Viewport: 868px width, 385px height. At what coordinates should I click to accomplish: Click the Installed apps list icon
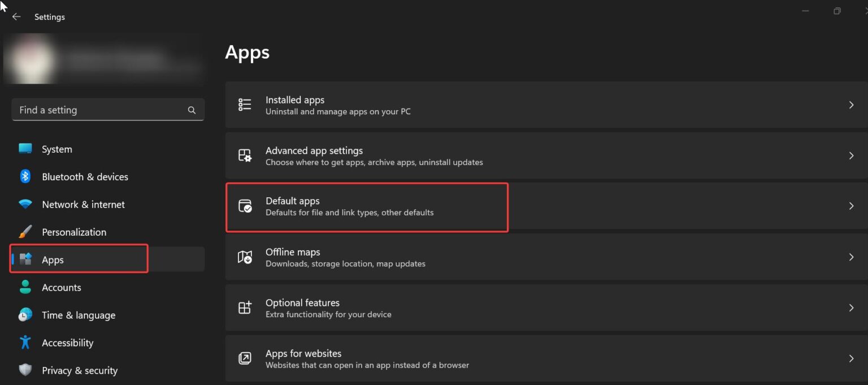coord(245,105)
